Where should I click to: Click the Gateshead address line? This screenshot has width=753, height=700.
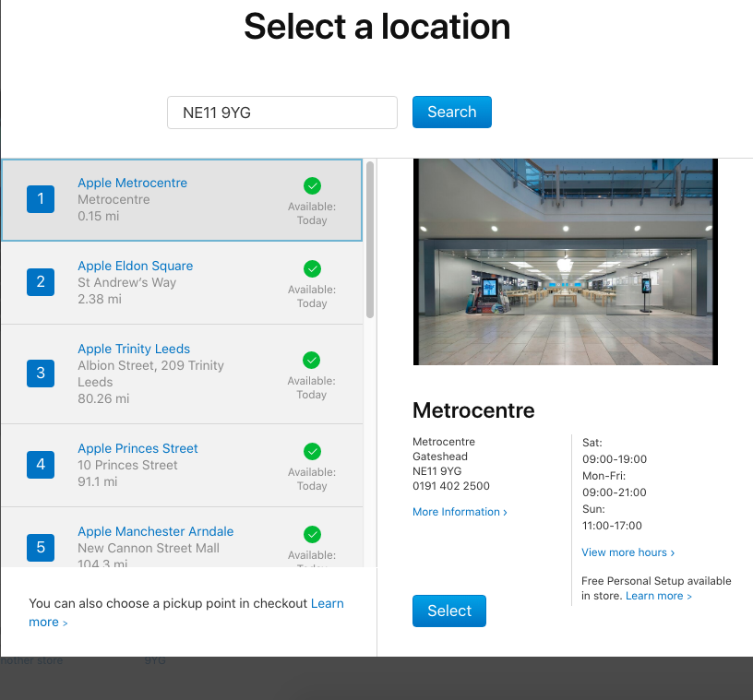coord(440,457)
